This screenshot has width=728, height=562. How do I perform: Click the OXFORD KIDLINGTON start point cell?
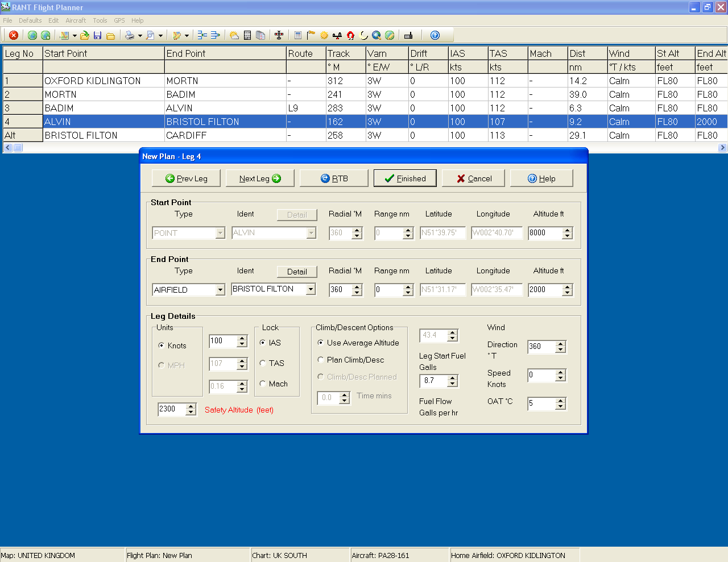pos(104,81)
